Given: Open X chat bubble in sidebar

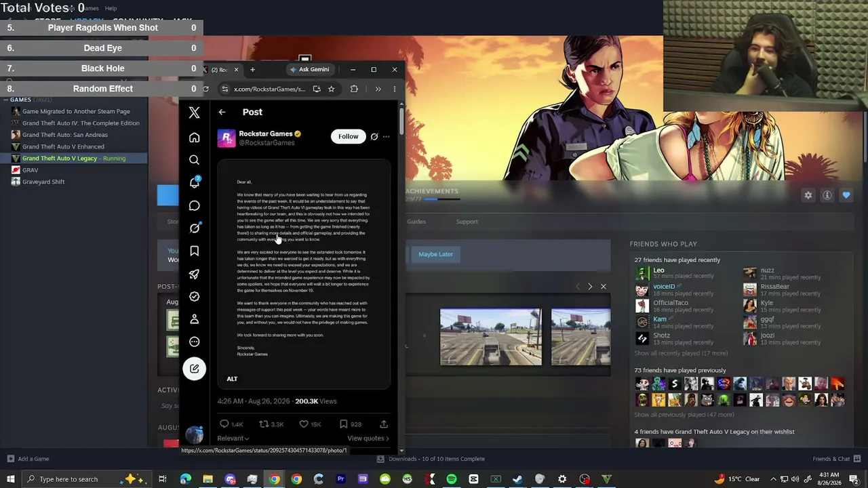Looking at the screenshot, I should point(194,205).
